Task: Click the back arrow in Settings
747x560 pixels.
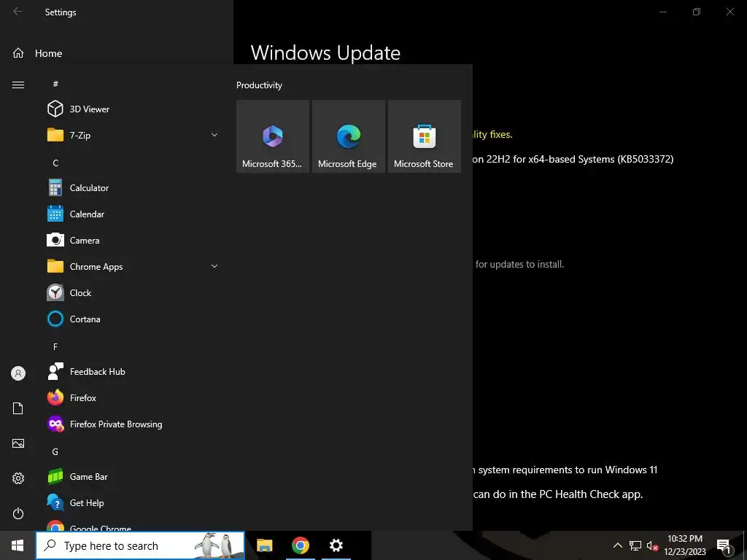Action: 18,12
